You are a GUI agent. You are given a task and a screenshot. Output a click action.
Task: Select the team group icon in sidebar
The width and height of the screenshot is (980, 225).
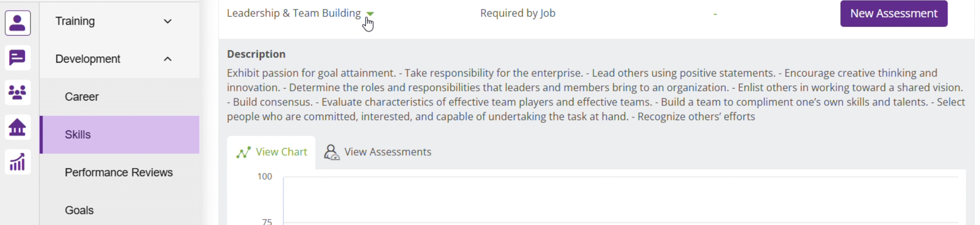pyautogui.click(x=18, y=93)
